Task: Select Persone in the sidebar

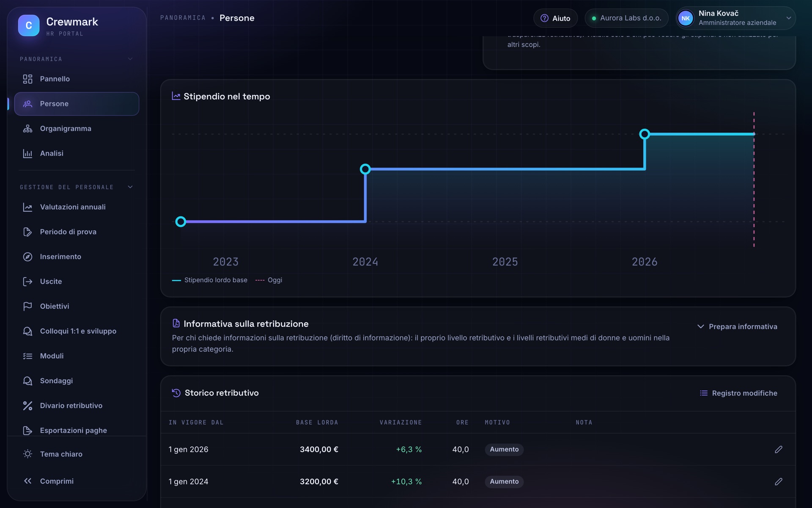Action: [x=77, y=104]
